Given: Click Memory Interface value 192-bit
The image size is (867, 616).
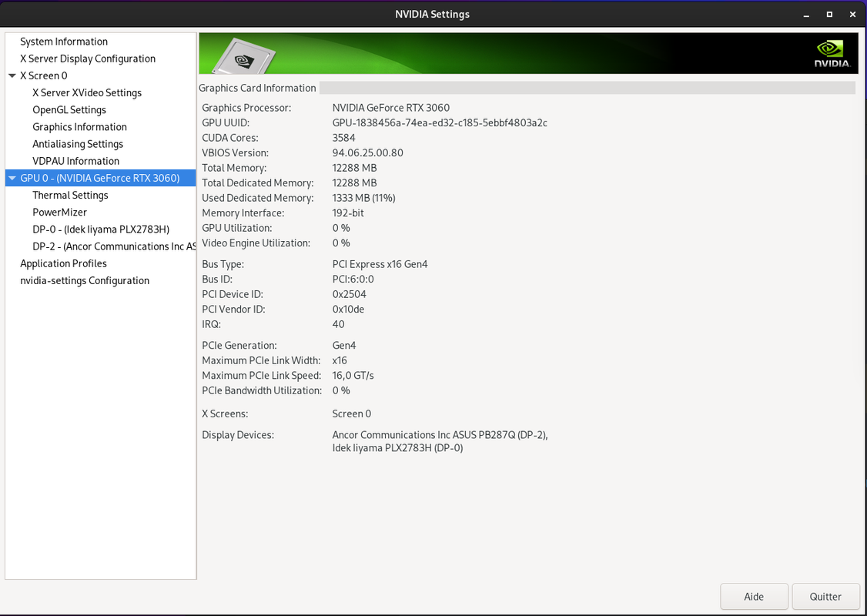Looking at the screenshot, I should (348, 213).
